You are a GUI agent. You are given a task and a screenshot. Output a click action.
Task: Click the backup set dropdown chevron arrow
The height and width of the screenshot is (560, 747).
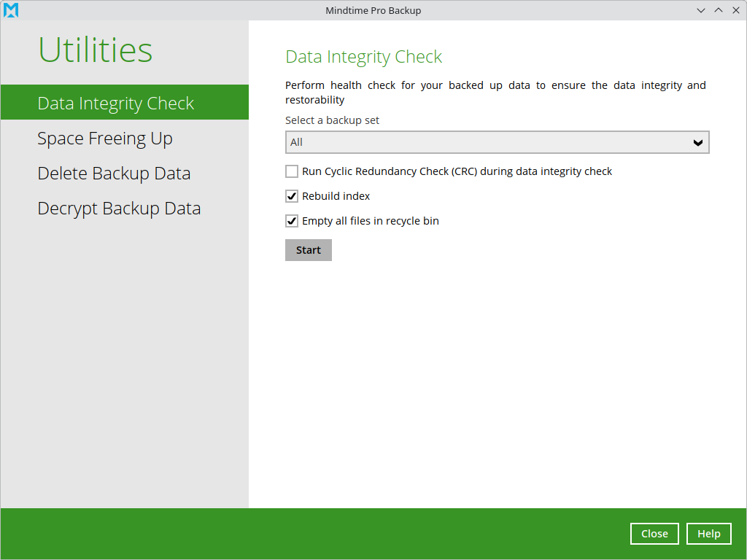[698, 143]
